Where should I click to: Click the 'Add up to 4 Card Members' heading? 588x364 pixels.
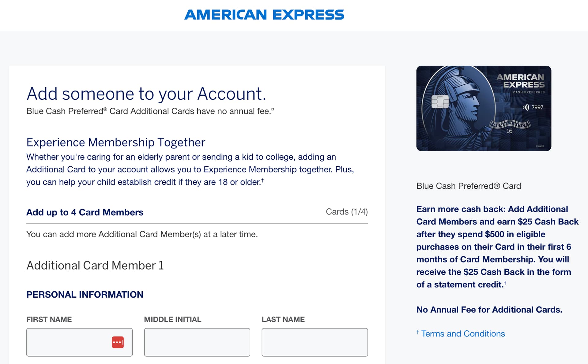[85, 212]
